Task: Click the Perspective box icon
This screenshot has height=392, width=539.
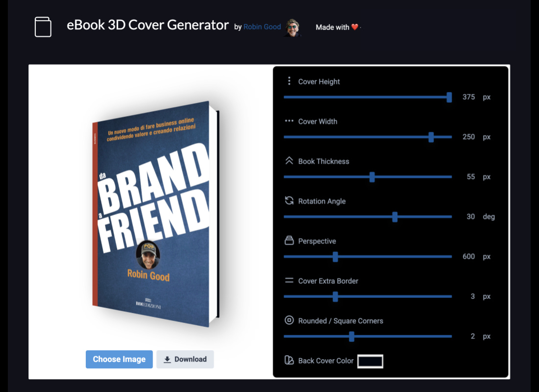Action: (289, 241)
